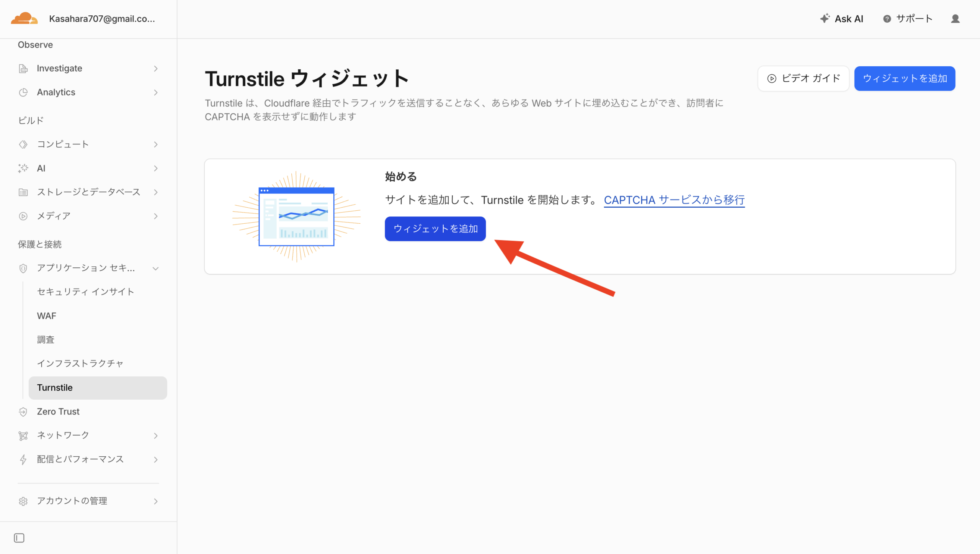Click the メディア label
The width and height of the screenshot is (980, 554).
click(54, 216)
